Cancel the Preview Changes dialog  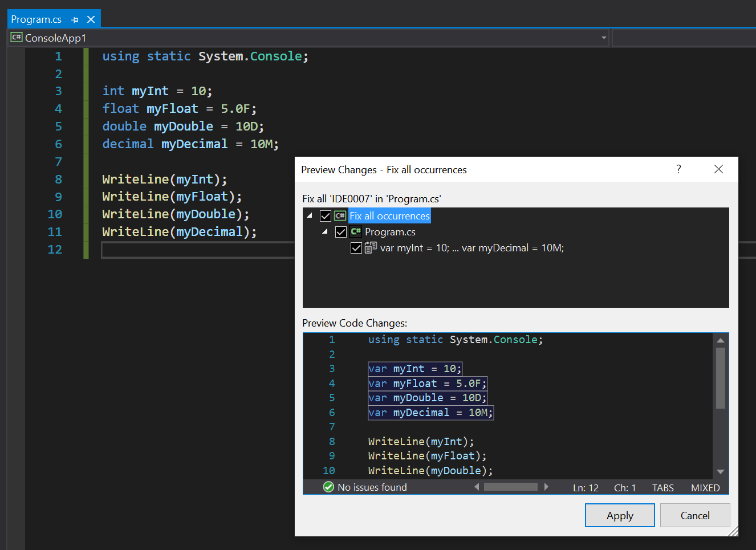click(x=695, y=515)
